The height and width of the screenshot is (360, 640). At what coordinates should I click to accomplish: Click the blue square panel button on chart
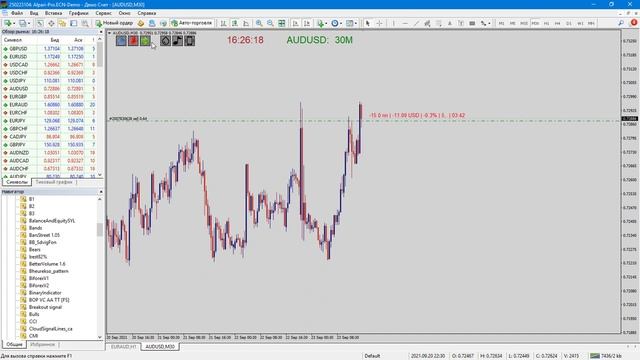coord(121,40)
